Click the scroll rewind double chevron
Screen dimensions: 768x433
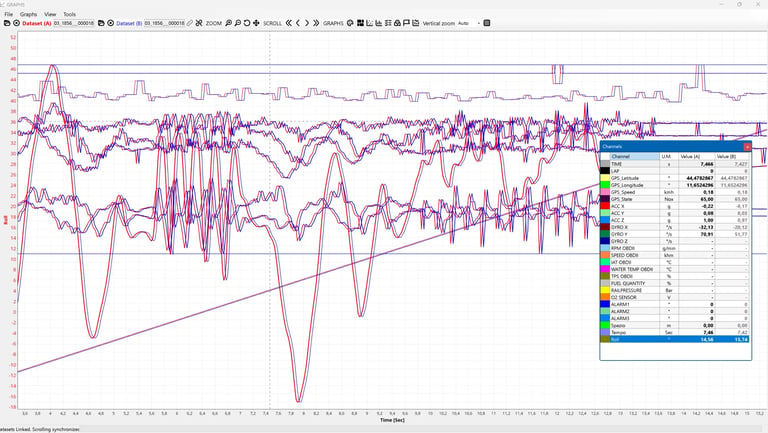click(x=288, y=23)
